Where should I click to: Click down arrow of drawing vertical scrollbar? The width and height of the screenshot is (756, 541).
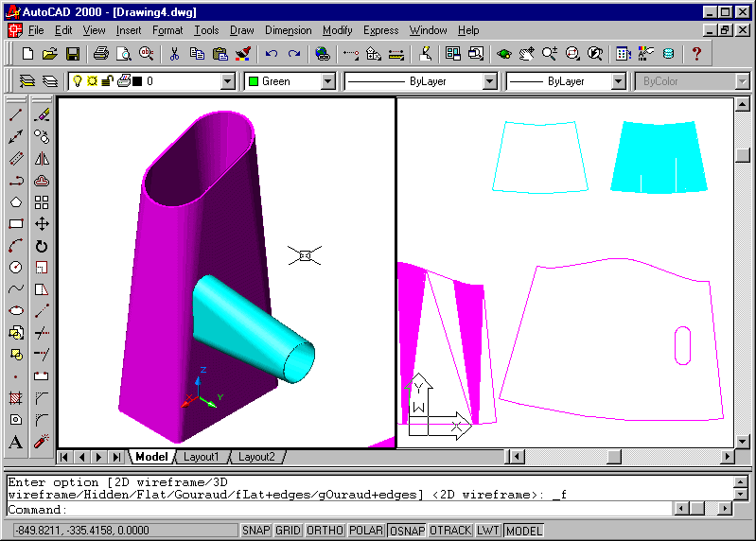point(743,441)
